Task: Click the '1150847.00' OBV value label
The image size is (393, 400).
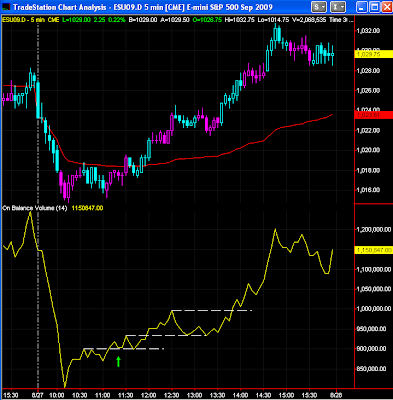Action: click(x=88, y=208)
